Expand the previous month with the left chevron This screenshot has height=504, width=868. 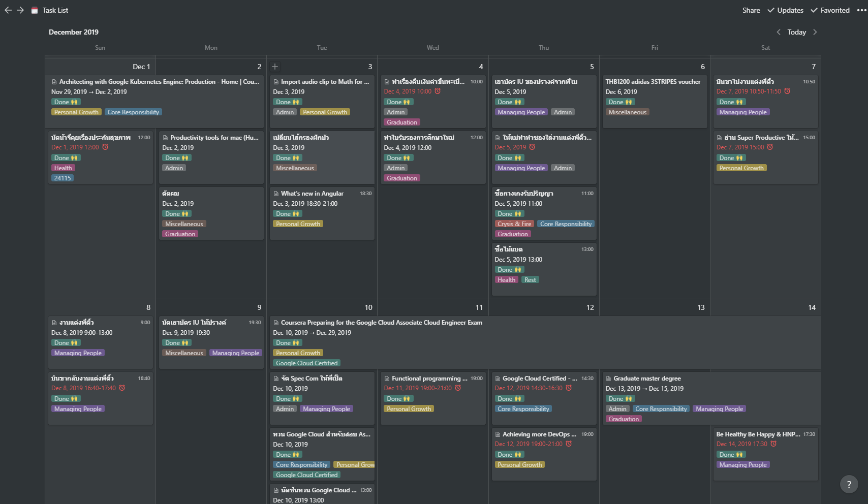tap(779, 32)
